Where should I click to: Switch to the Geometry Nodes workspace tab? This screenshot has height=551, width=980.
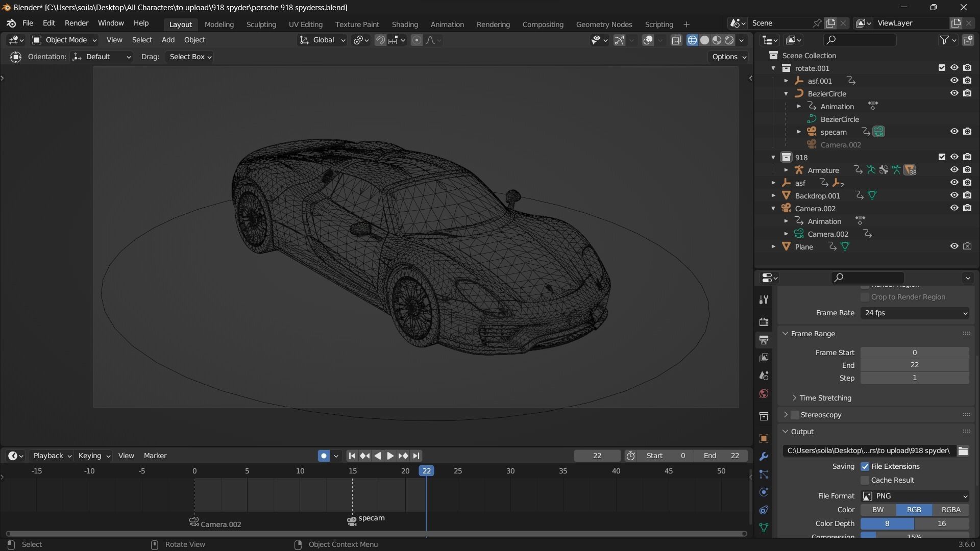[604, 24]
